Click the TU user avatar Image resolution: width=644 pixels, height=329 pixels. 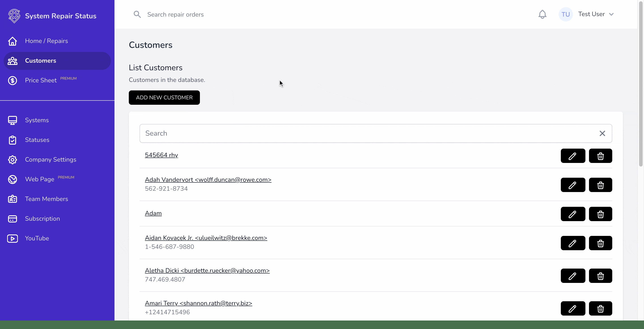pos(566,14)
